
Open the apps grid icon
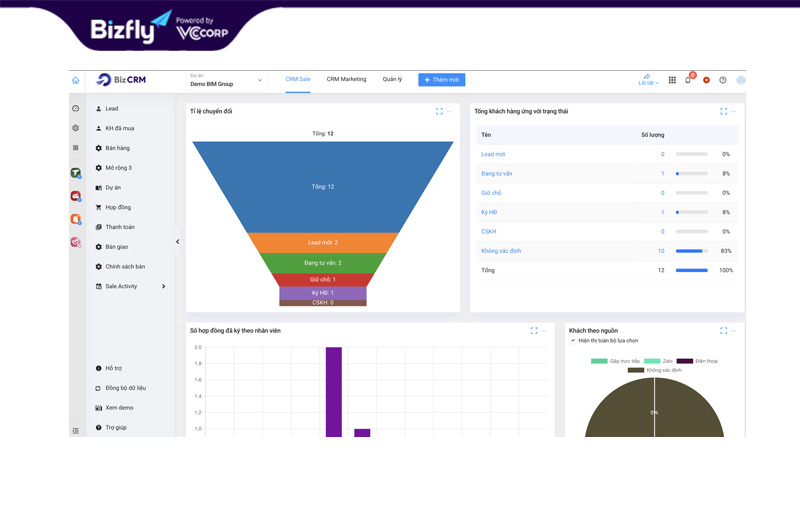[x=672, y=80]
